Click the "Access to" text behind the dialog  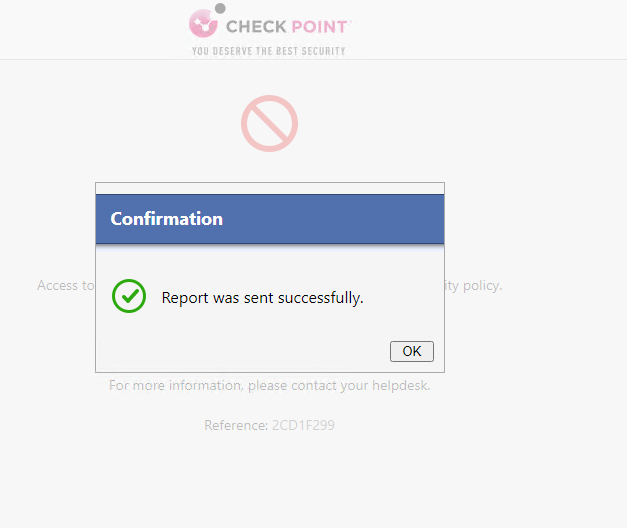[x=66, y=285]
